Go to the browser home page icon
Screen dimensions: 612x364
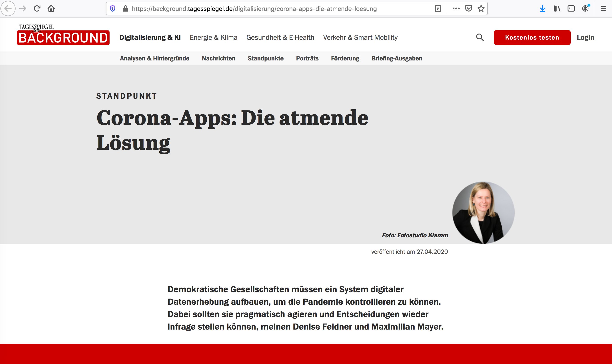(51, 9)
